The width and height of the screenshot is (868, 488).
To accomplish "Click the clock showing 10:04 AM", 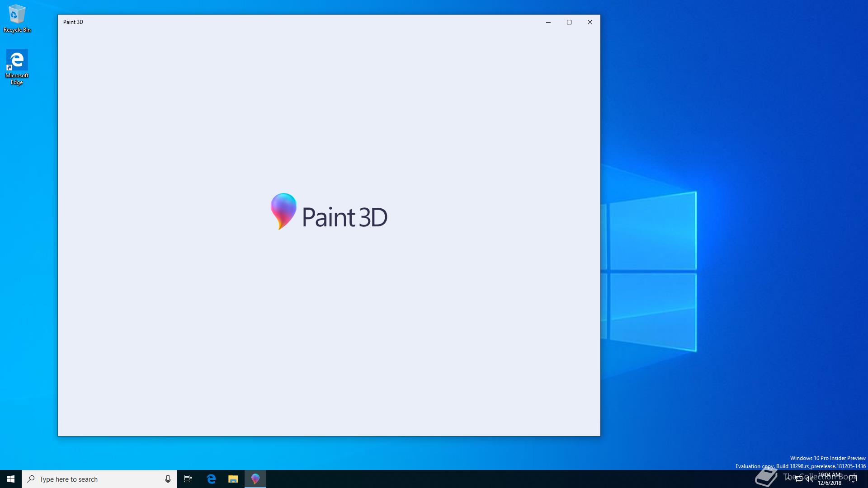I will pyautogui.click(x=830, y=479).
